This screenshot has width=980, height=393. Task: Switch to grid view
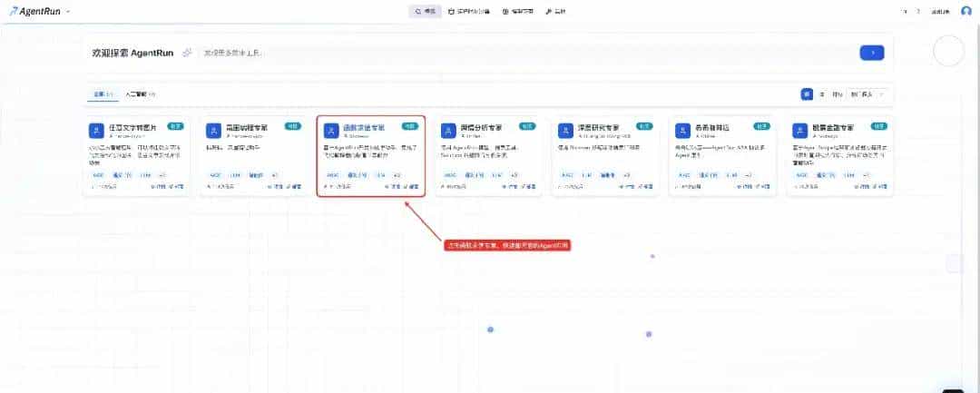pos(807,94)
